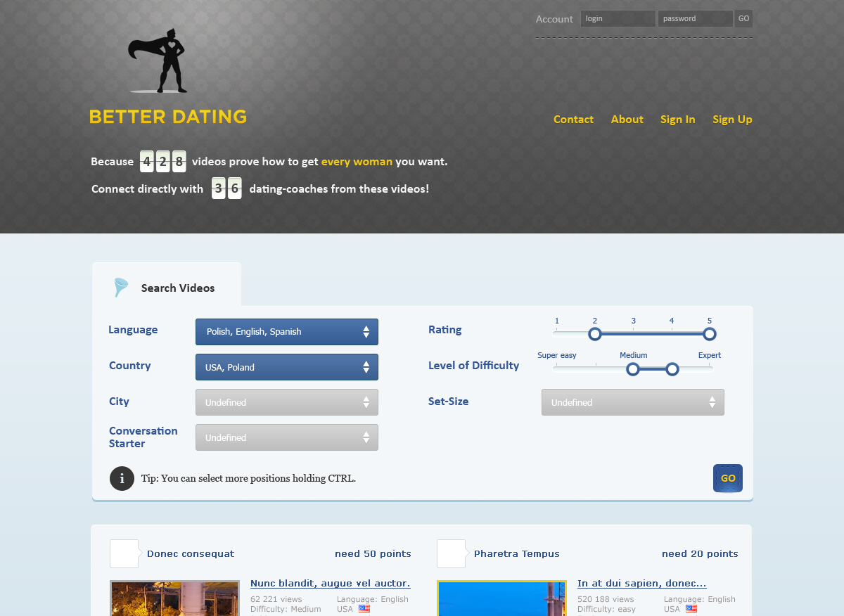Click the Better Dating superhero logo
This screenshot has height=616, width=844.
click(x=158, y=60)
